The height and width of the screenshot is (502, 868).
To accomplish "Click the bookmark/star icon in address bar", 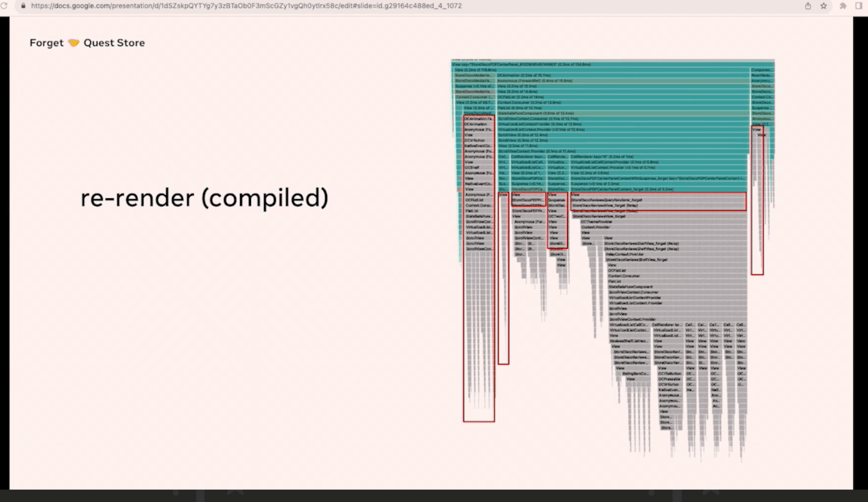I will click(823, 5).
